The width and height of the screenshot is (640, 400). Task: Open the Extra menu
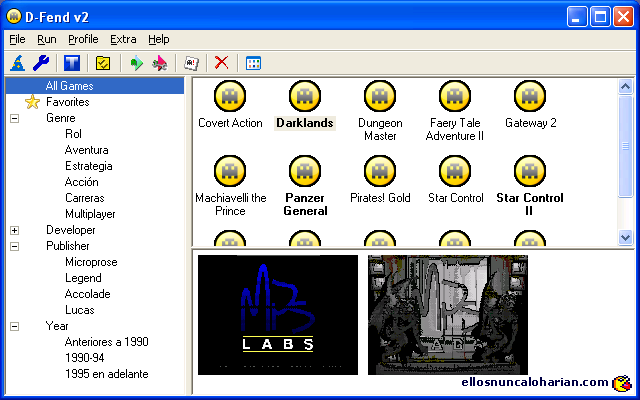[123, 39]
